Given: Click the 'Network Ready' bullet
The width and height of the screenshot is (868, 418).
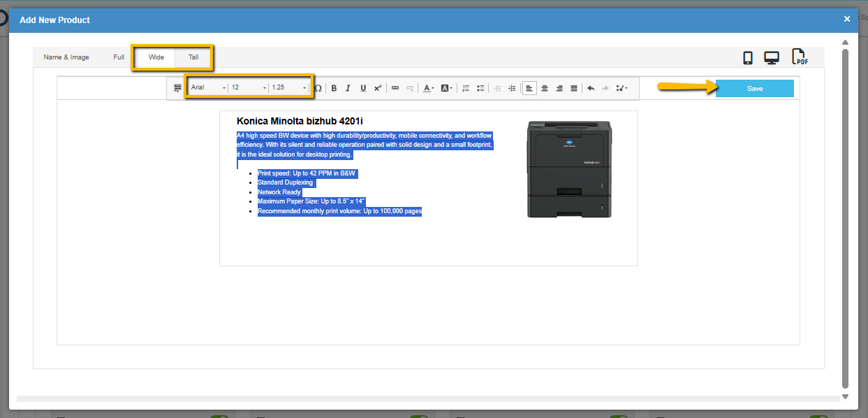Looking at the screenshot, I should pos(279,192).
